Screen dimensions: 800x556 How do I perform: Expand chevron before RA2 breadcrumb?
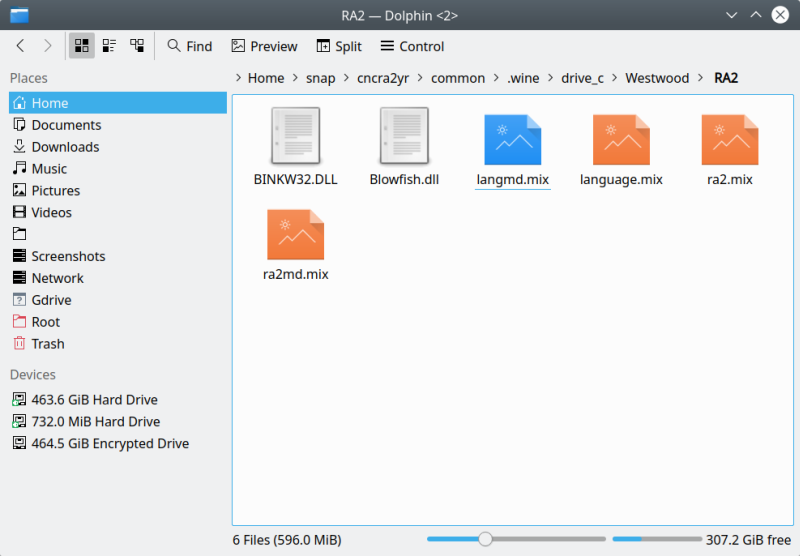point(701,78)
